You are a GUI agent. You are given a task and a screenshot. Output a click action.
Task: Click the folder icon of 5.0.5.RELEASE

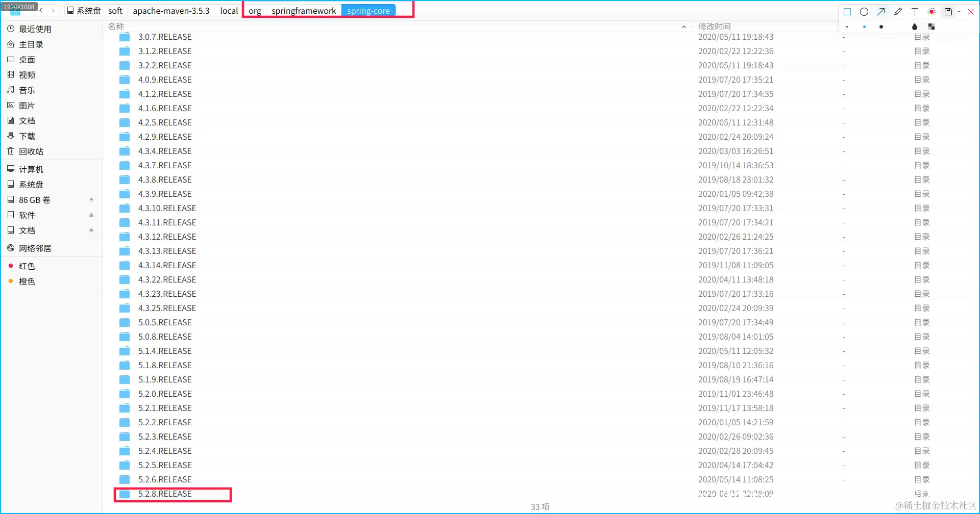(125, 323)
